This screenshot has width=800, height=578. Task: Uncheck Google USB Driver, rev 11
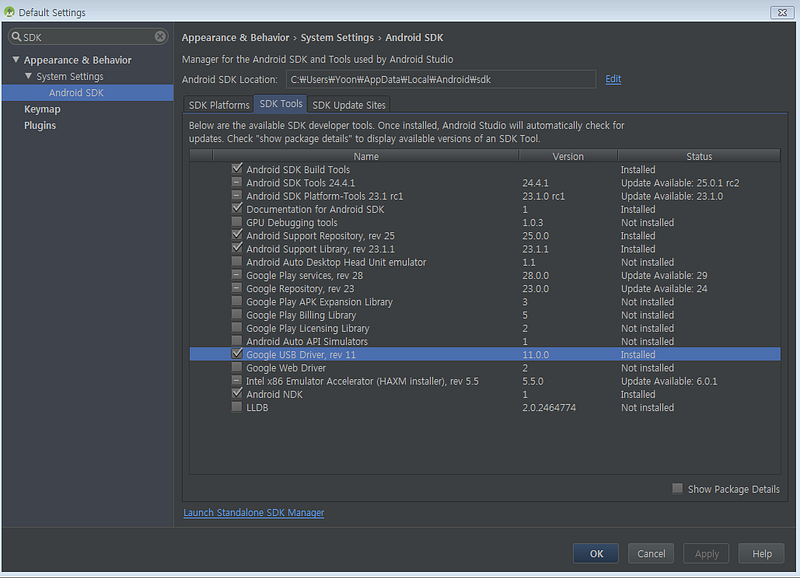(237, 354)
